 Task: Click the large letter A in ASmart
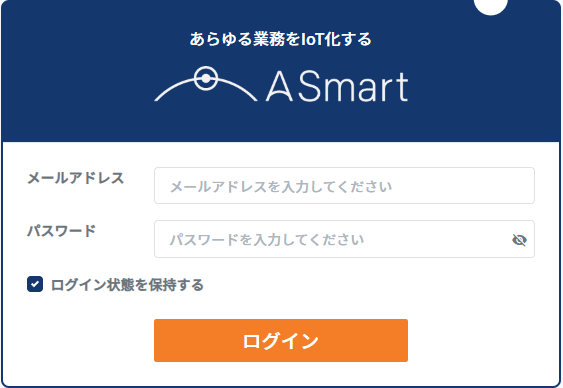pos(280,86)
